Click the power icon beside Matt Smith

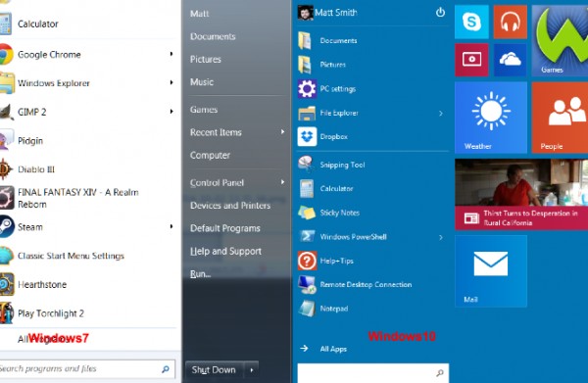[440, 13]
